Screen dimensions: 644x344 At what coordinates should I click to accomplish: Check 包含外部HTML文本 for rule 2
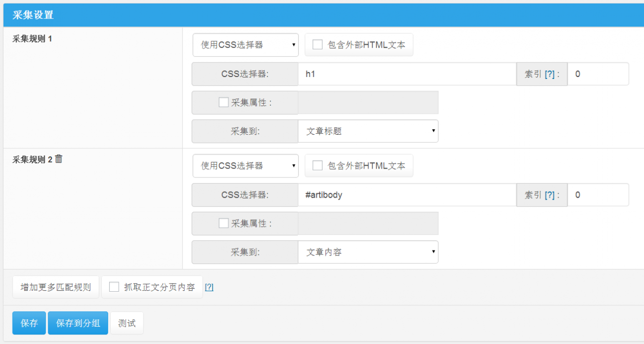[317, 165]
